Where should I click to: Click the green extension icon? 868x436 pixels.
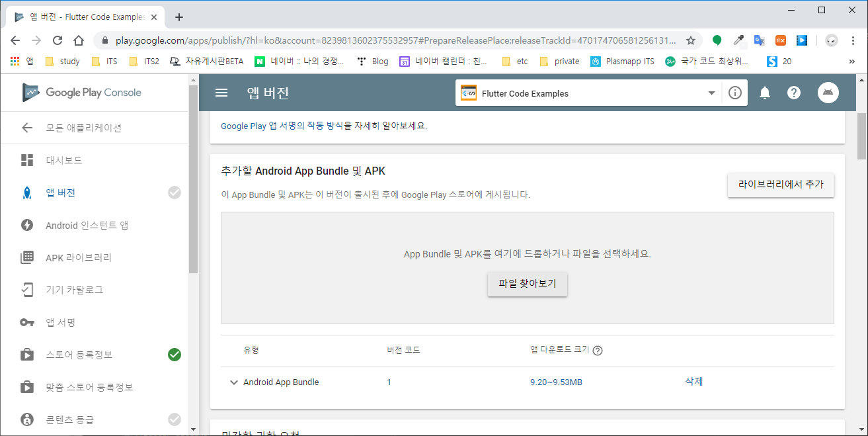tap(717, 40)
